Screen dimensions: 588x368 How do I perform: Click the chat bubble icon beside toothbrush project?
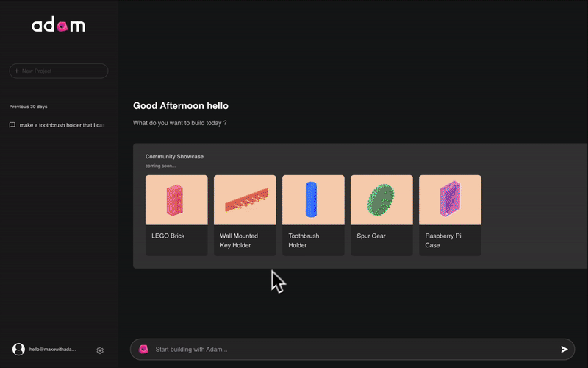(12, 125)
